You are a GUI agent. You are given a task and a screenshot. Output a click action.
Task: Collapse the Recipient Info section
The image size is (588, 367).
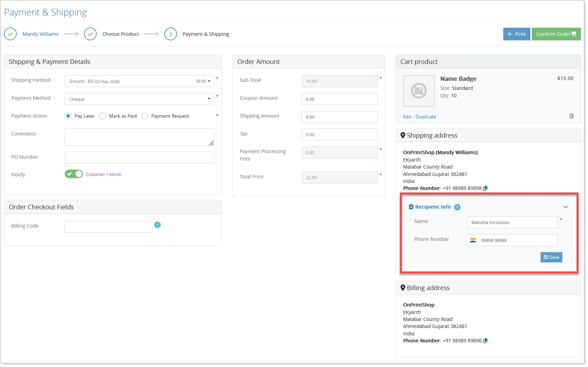coord(566,207)
